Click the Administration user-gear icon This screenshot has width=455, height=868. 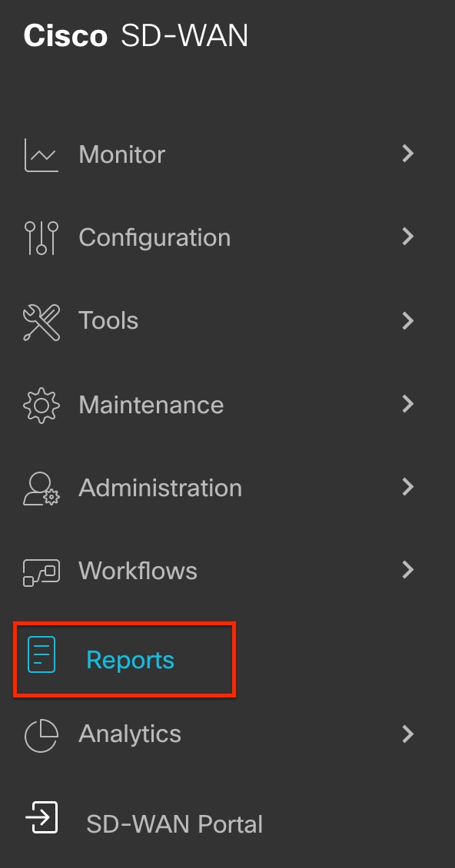coord(41,489)
